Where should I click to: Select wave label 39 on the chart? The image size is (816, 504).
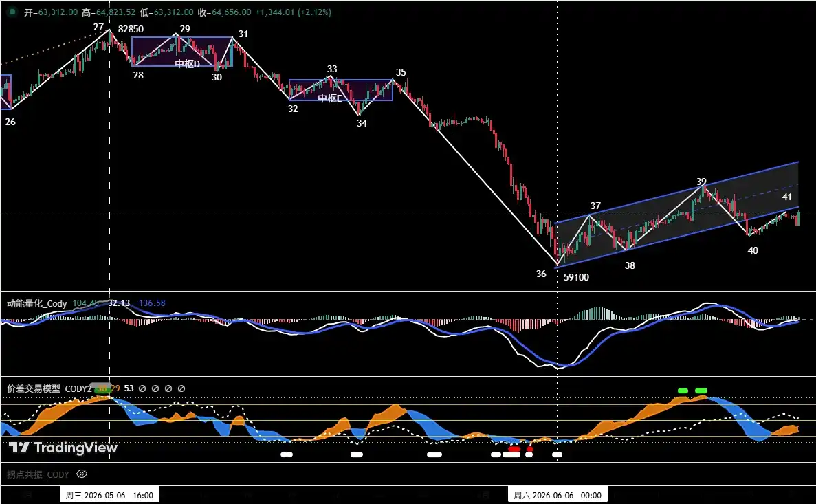point(701,182)
